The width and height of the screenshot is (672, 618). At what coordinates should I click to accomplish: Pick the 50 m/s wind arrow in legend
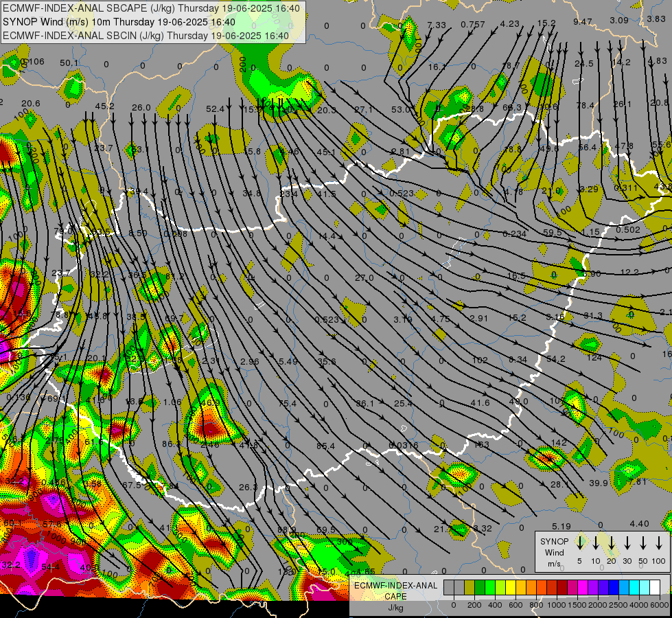point(643,542)
